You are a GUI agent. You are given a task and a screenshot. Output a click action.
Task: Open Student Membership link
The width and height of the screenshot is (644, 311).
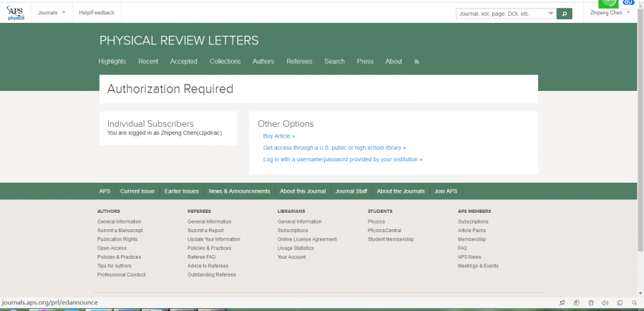(391, 239)
